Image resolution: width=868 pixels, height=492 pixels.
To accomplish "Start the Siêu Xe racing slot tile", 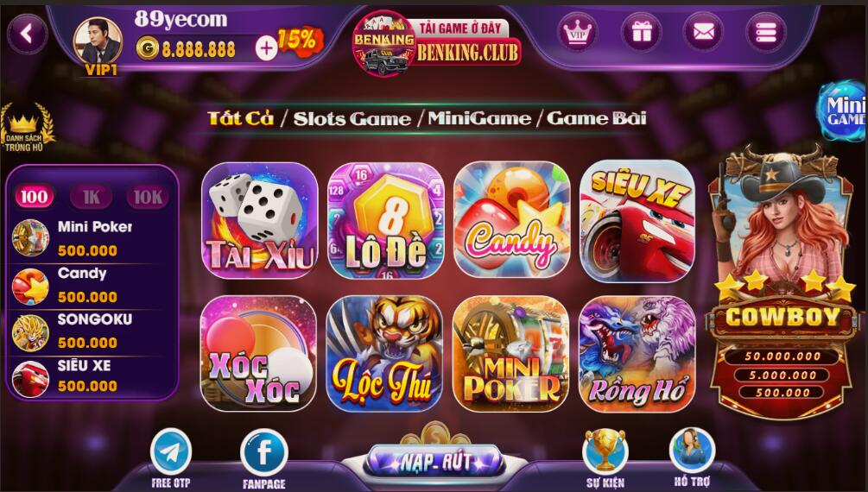I will tap(637, 221).
